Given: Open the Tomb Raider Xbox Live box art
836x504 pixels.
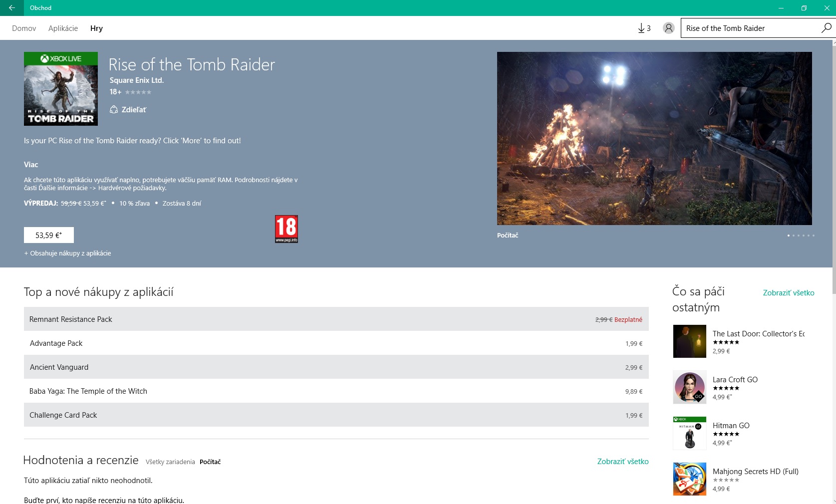Looking at the screenshot, I should [x=61, y=89].
